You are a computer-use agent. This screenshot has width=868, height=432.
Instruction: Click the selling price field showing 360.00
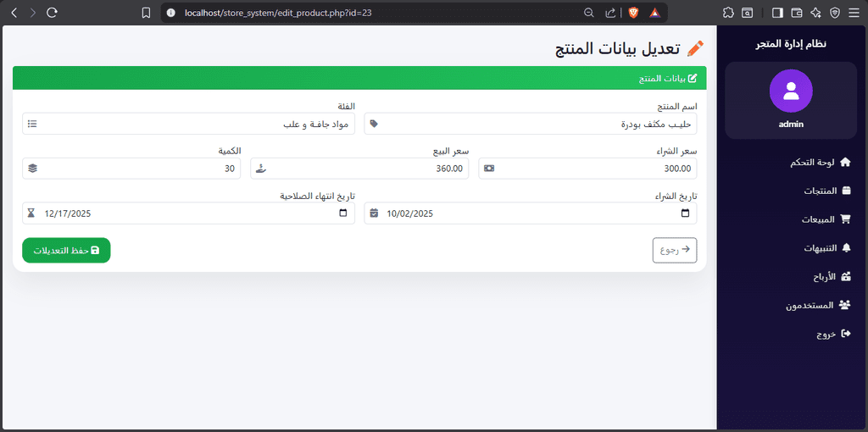click(x=359, y=169)
